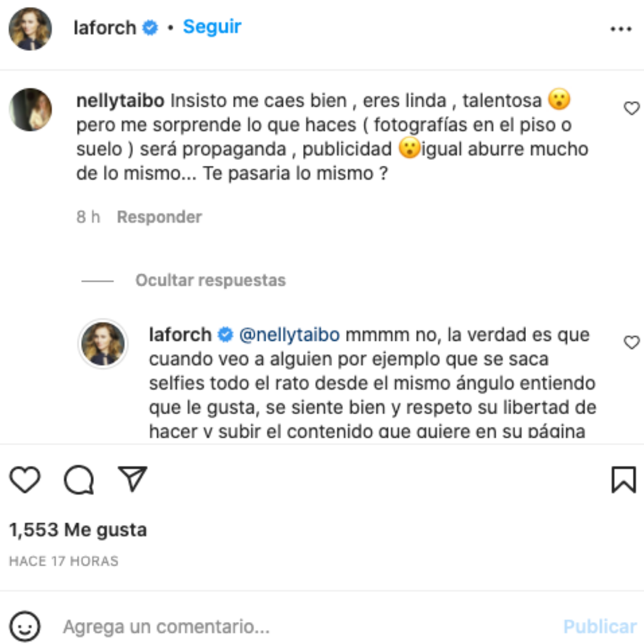
Task: Open the emoji picker in the comment bar
Action: (26, 626)
